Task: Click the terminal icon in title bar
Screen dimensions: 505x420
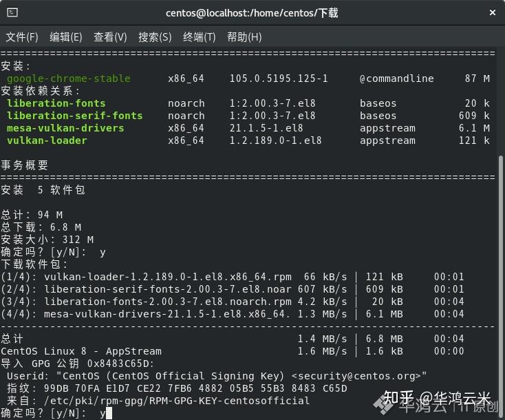Action: [x=12, y=13]
